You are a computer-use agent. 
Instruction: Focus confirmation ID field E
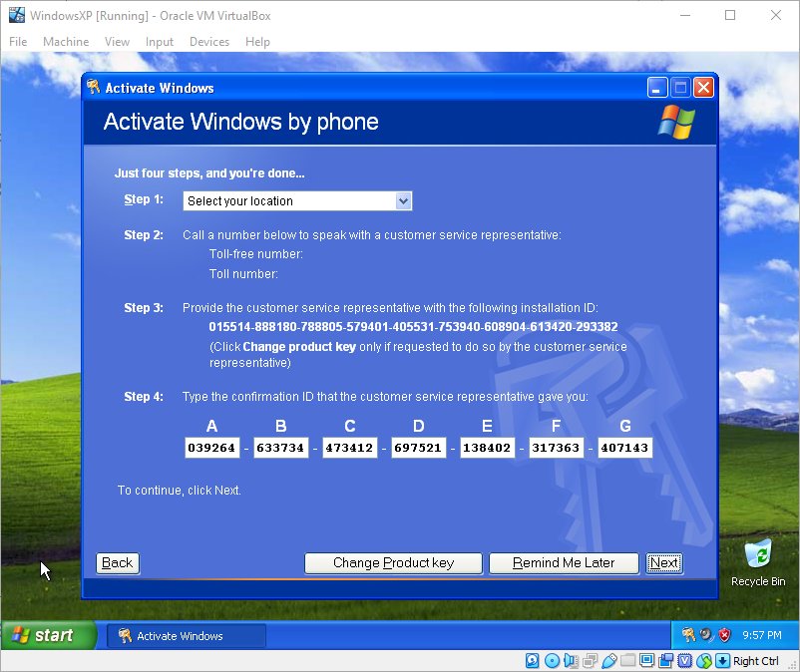(x=487, y=448)
